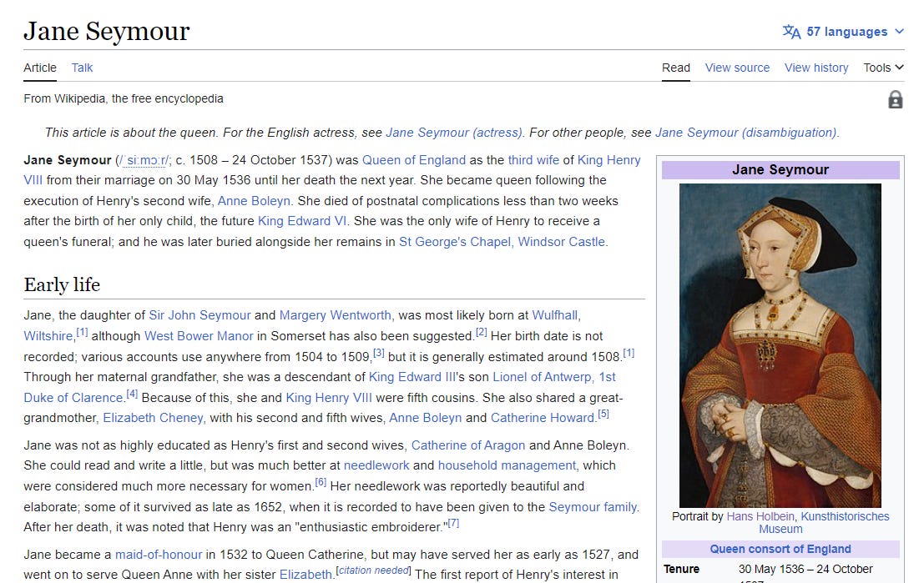Click the Tenure label in infobox
Screen dimensions: 924x583
pos(681,569)
